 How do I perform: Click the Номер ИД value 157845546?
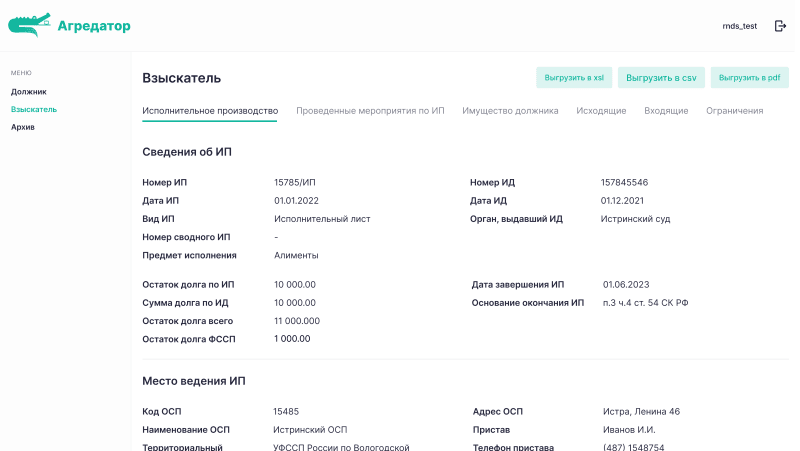624,183
